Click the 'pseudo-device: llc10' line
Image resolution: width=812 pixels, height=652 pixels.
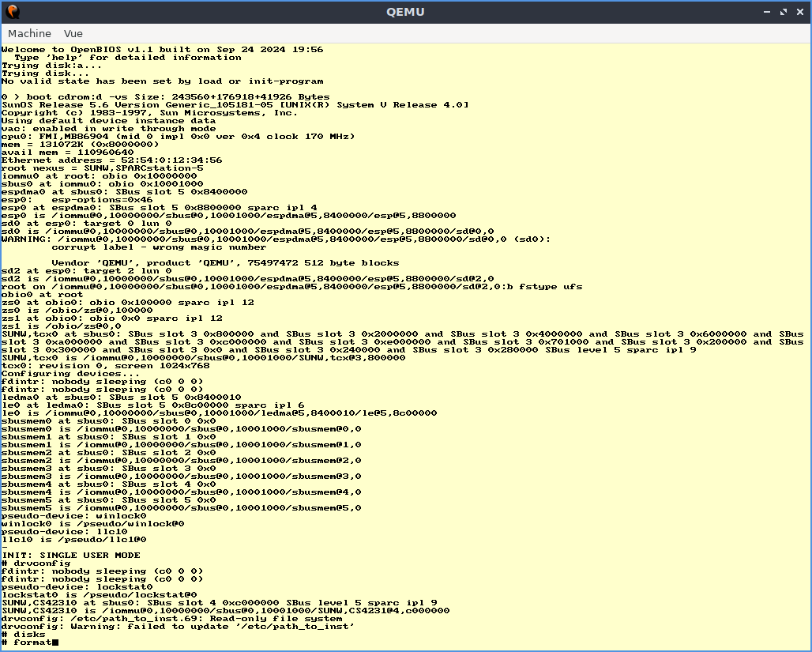coord(64,531)
